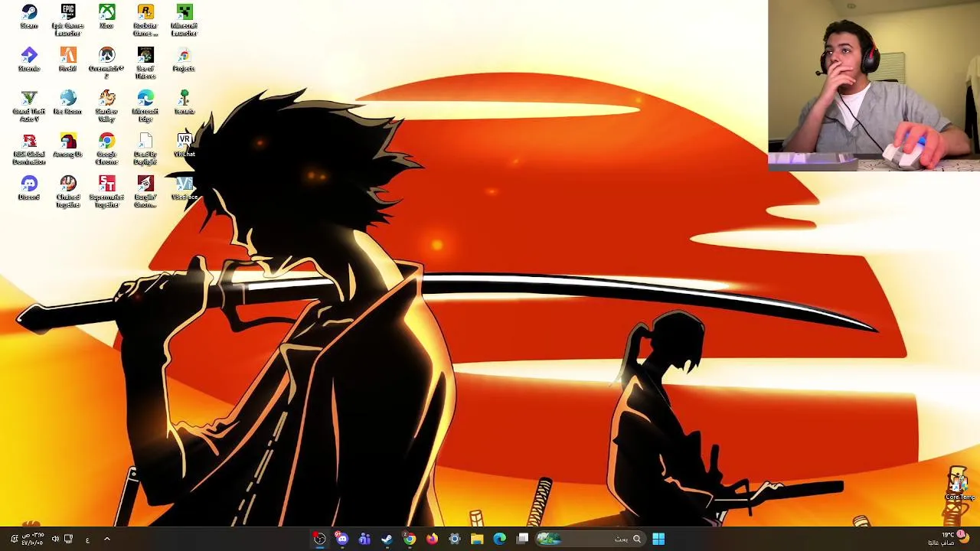Select the Rec Room desktop shortcut
Image resolution: width=980 pixels, height=551 pixels.
[68, 103]
